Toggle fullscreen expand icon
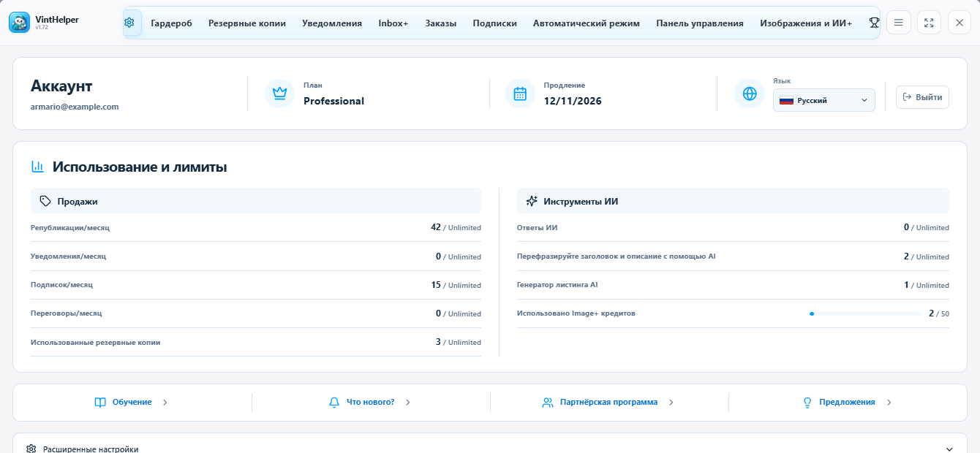 [x=930, y=23]
